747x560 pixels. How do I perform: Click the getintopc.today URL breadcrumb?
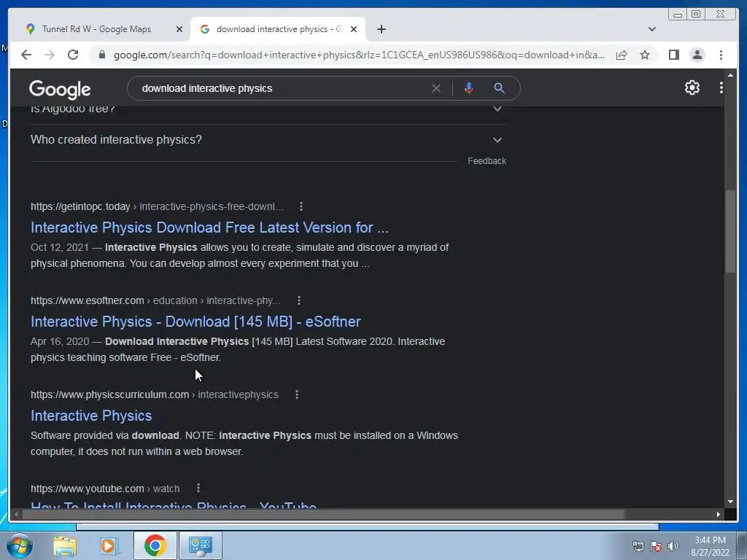[x=157, y=206]
